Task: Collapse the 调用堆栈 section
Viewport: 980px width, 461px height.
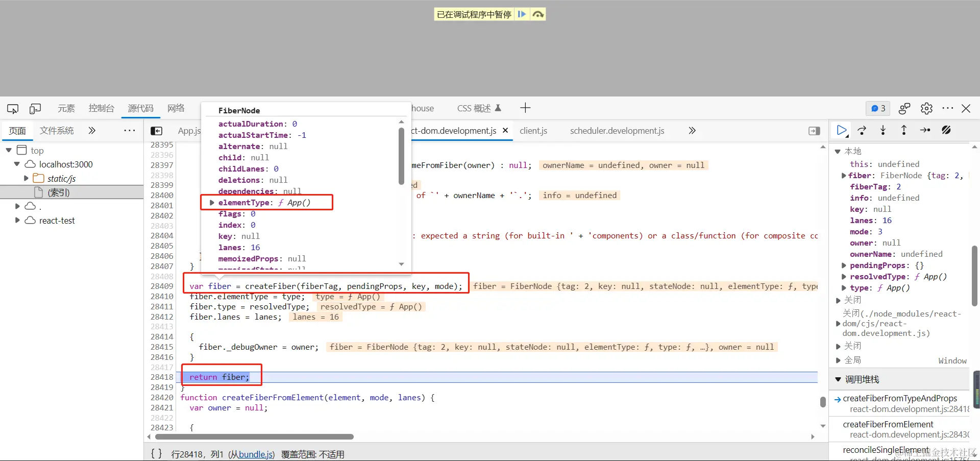Action: (838, 379)
